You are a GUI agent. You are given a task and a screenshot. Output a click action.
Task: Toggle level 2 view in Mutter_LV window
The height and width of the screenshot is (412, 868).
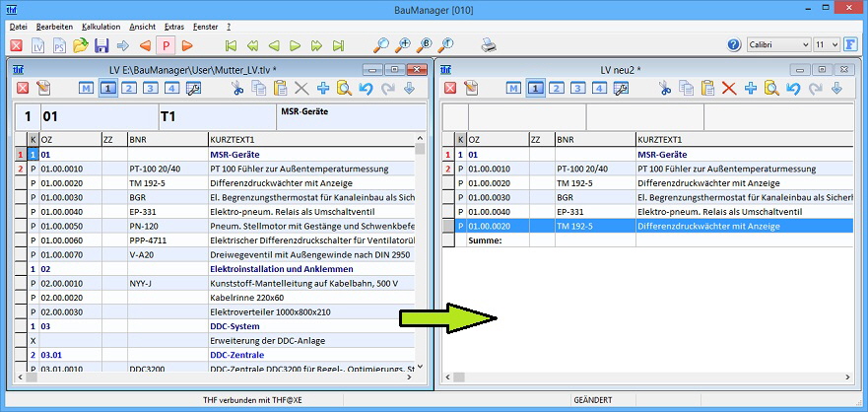128,89
